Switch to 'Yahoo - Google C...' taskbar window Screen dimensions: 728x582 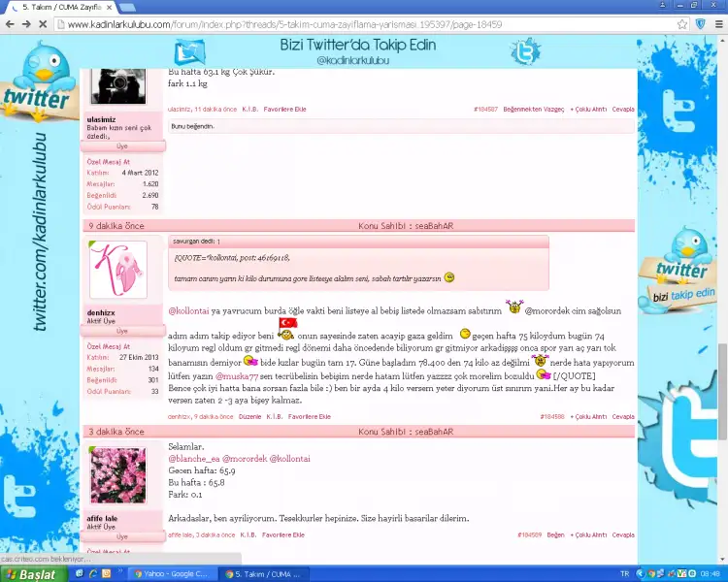171,574
